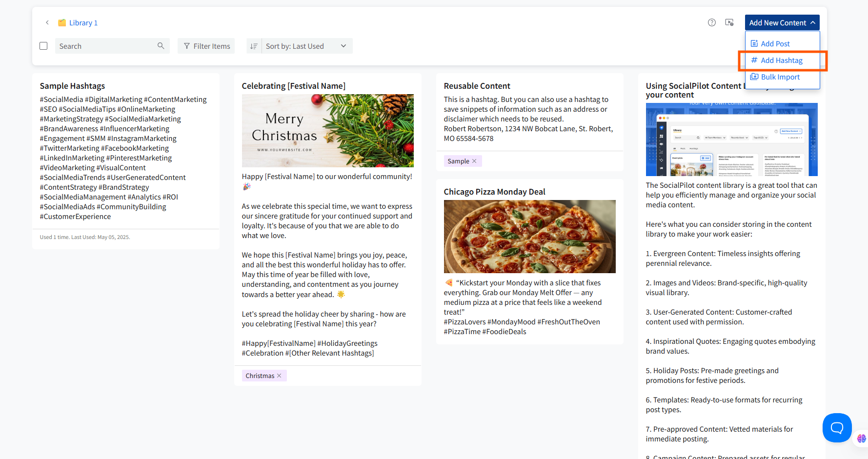Open the pizza image thumbnail
The image size is (868, 459).
pyautogui.click(x=530, y=237)
